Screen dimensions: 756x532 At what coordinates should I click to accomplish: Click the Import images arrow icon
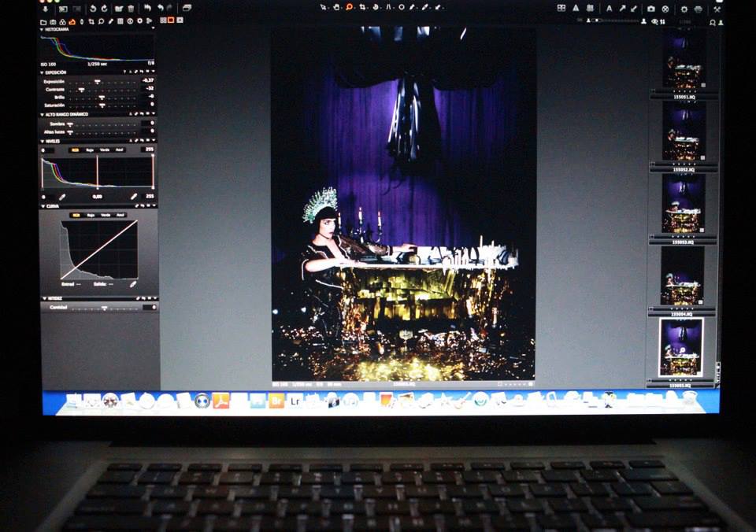46,8
